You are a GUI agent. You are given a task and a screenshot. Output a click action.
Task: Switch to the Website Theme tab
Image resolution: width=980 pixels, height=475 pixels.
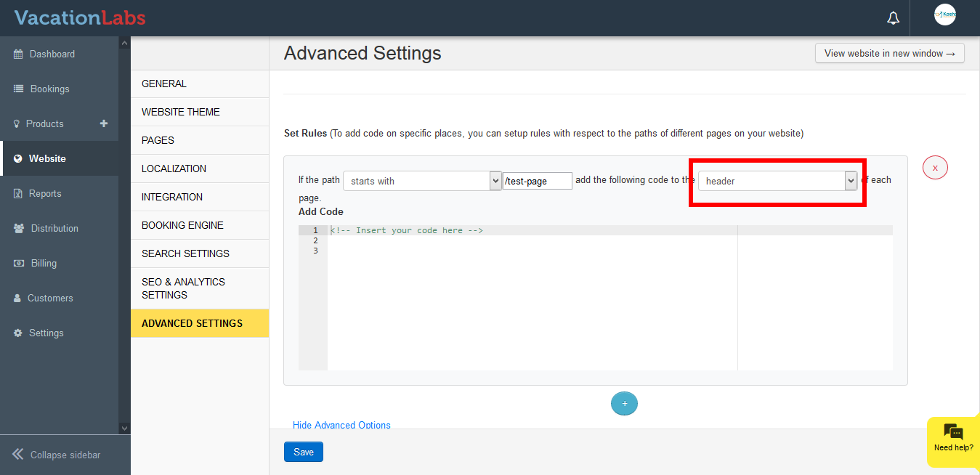(x=181, y=112)
